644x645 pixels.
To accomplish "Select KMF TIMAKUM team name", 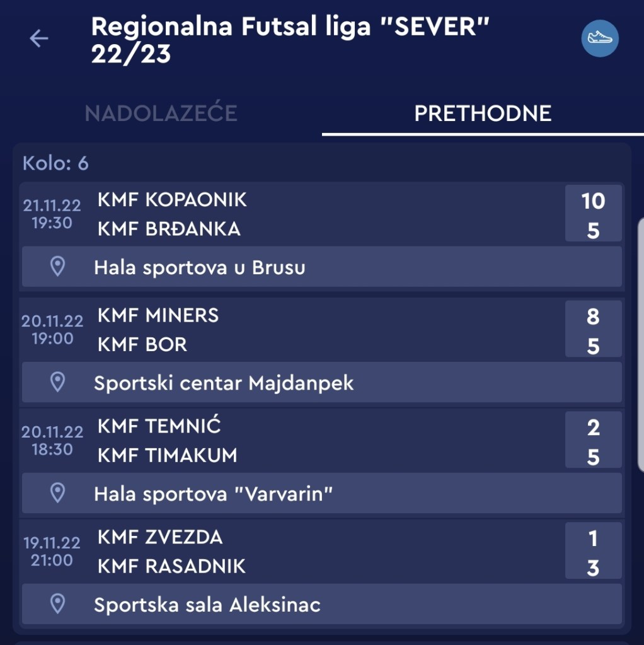I will (167, 455).
